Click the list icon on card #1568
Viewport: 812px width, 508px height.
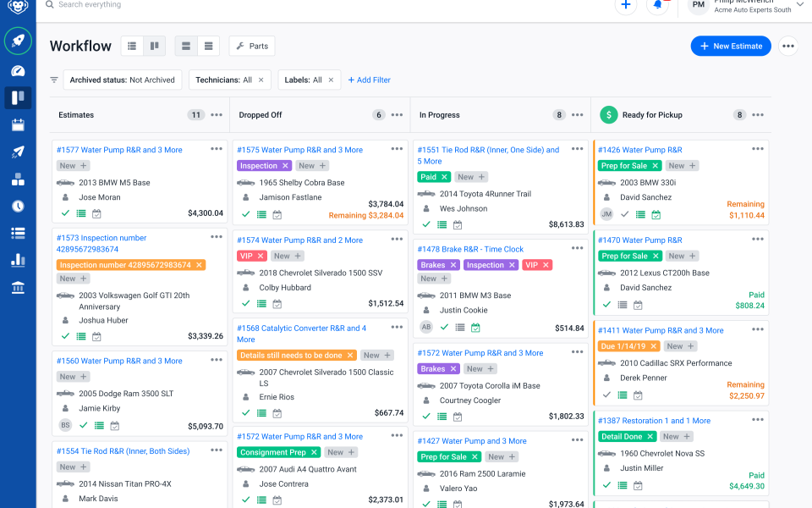point(261,413)
